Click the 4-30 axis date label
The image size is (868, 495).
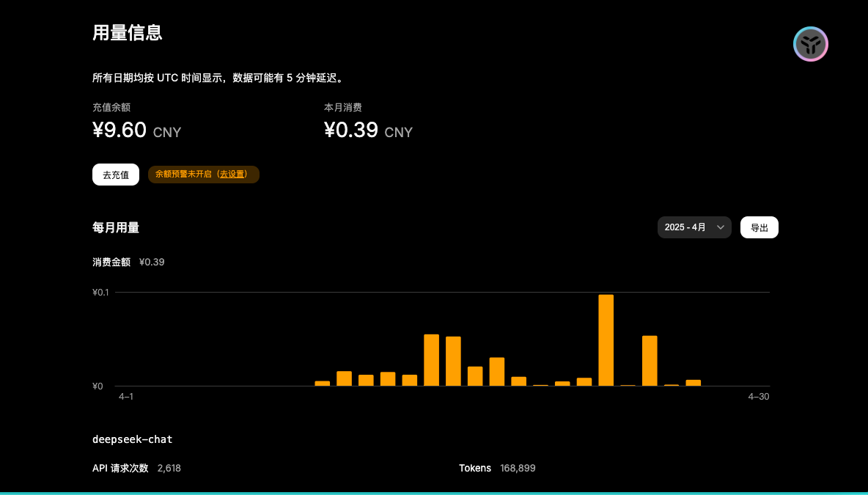[x=758, y=396]
